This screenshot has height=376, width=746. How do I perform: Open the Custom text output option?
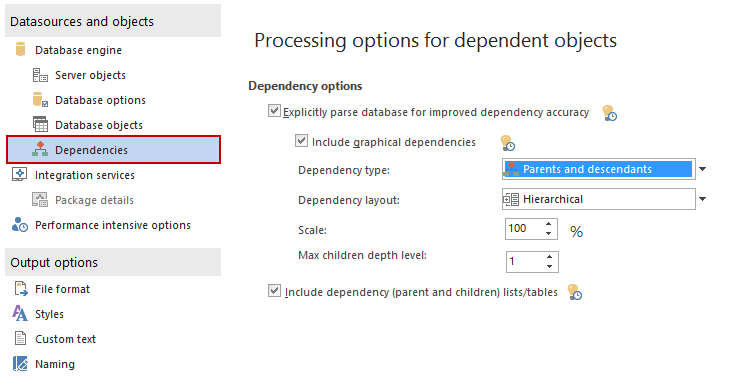click(x=66, y=339)
